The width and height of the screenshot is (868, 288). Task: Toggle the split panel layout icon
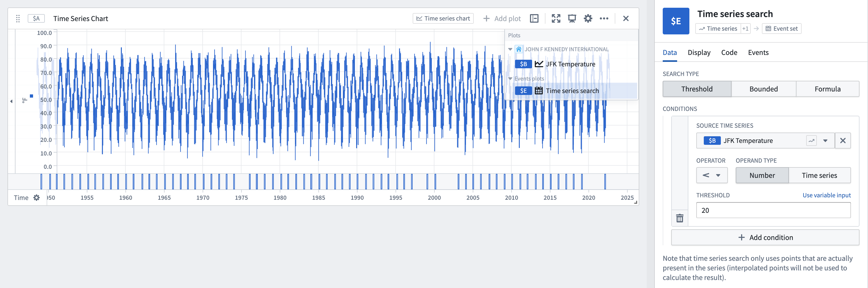[534, 19]
